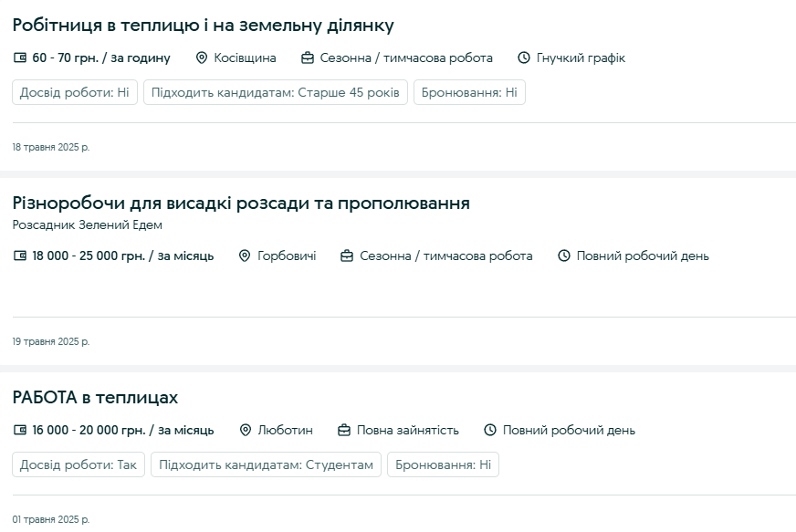The width and height of the screenshot is (796, 532).
Task: Open the РАБОТА в теплицах job listing
Action: 95,398
